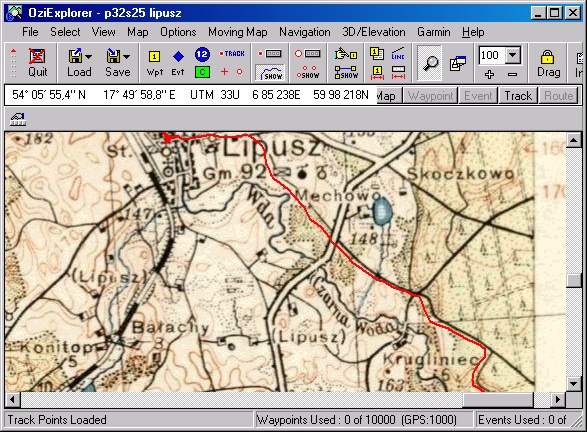587x432 pixels.
Task: Click the Route selection button
Action: 559,96
